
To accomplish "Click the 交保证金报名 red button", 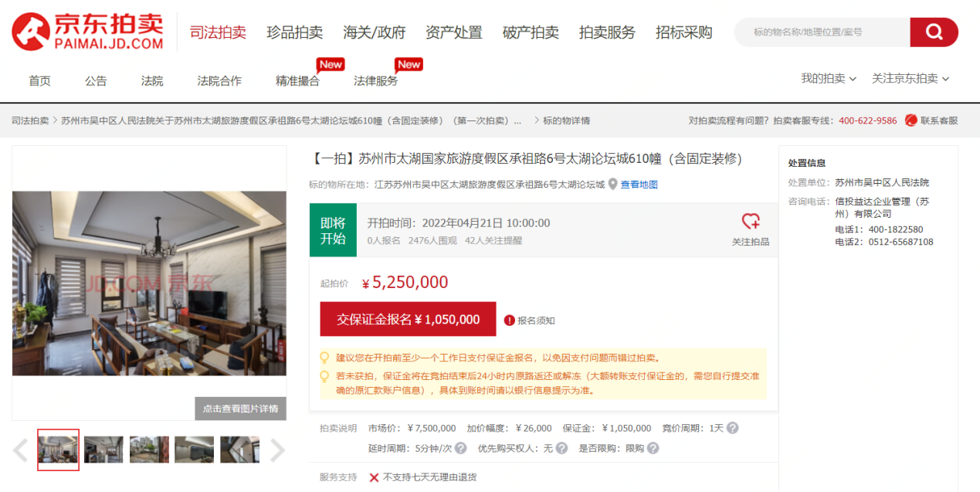I will coord(408,319).
